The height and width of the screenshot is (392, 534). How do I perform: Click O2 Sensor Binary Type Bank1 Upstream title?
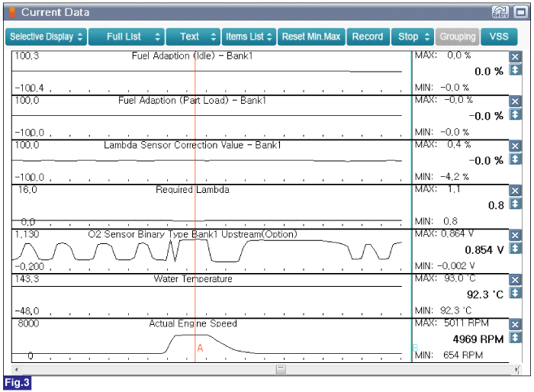coord(192,234)
